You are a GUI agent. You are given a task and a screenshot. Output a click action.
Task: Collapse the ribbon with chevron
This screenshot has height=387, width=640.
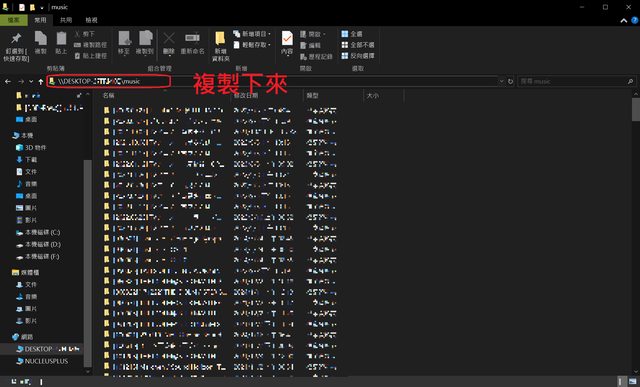624,20
